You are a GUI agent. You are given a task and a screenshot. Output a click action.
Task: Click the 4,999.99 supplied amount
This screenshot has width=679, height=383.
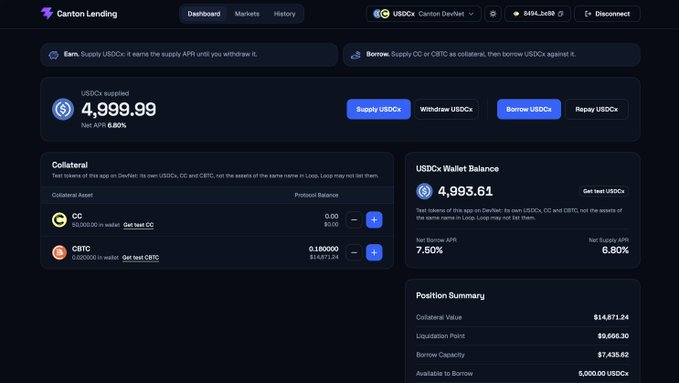point(119,109)
